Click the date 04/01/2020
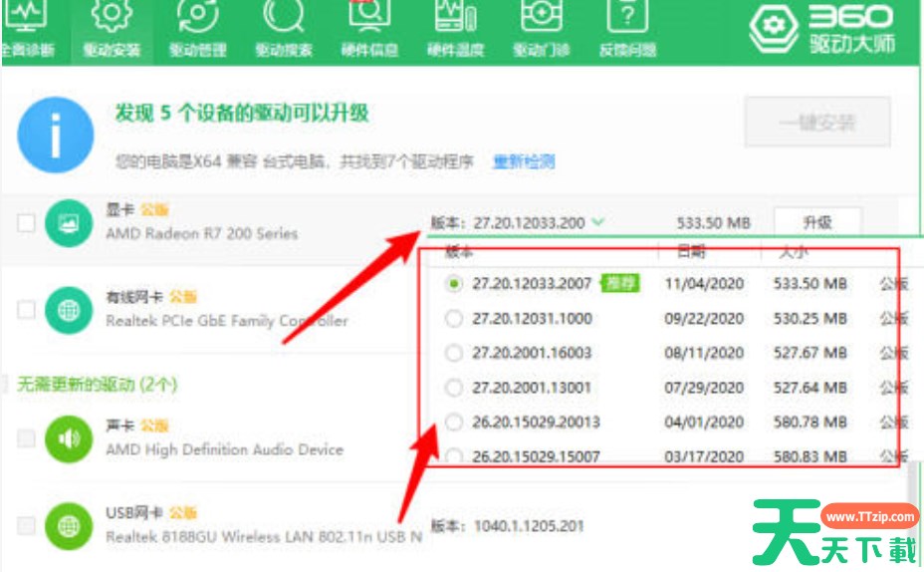 point(704,423)
